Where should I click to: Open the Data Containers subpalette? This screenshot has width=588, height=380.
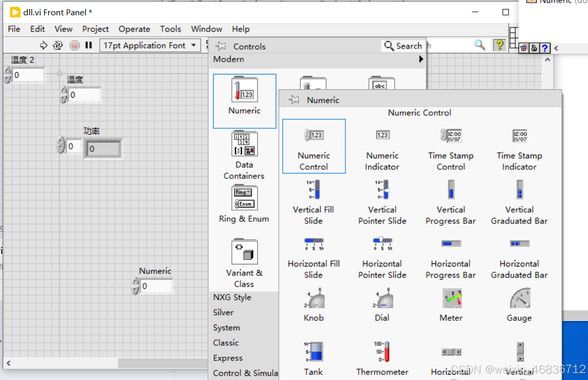click(244, 155)
